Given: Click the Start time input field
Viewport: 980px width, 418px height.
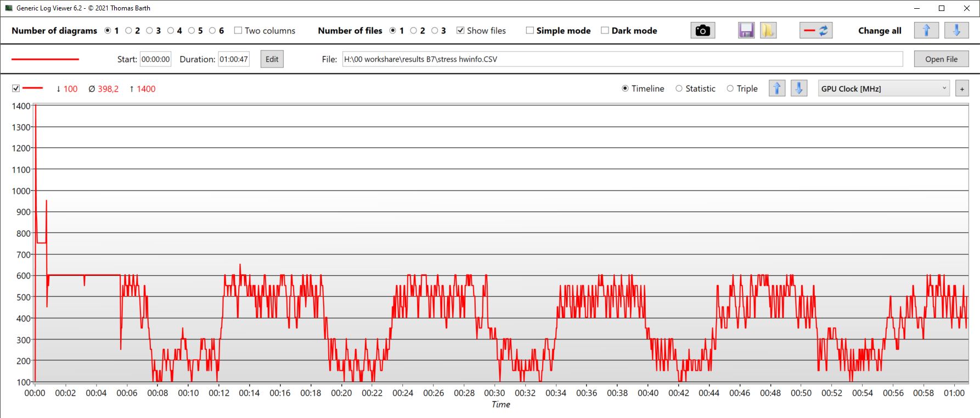Looking at the screenshot, I should coord(155,59).
